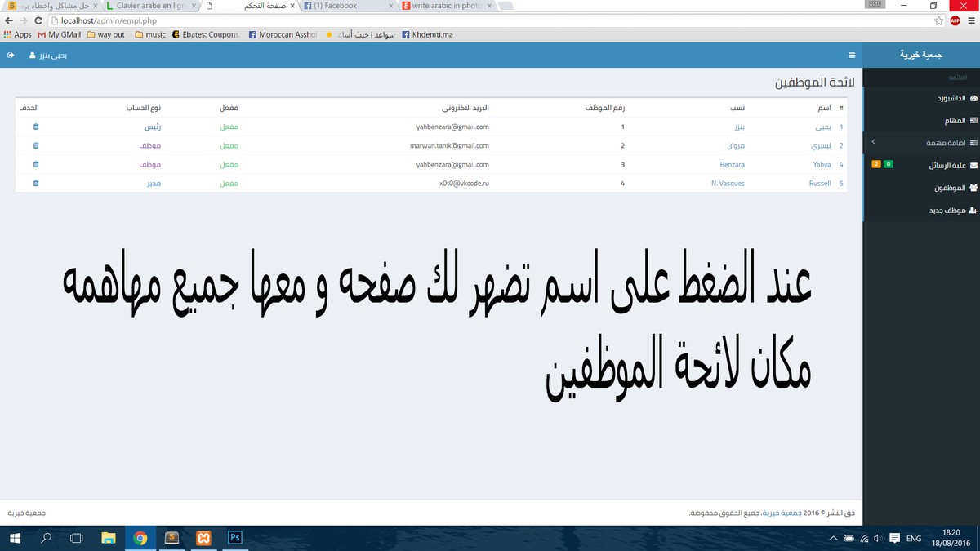This screenshot has width=980, height=551.
Task: Open XAMPP from the taskbar
Action: (x=203, y=538)
